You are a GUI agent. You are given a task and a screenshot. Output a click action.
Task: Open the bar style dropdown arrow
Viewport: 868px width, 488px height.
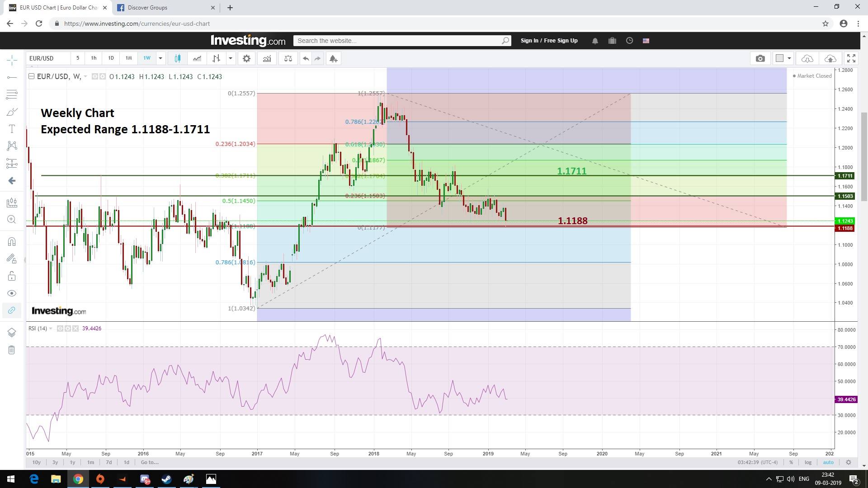[x=231, y=58]
